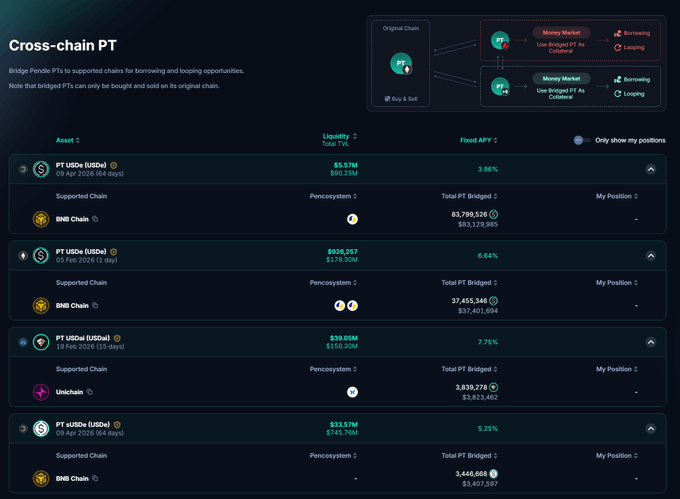The width and height of the screenshot is (680, 499).
Task: Click the PT USDai asset token icon
Action: coord(41,342)
